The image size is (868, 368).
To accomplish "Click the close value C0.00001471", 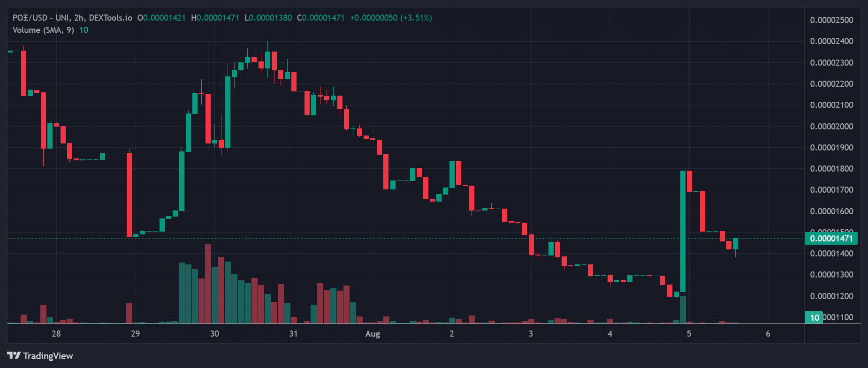I will [321, 18].
